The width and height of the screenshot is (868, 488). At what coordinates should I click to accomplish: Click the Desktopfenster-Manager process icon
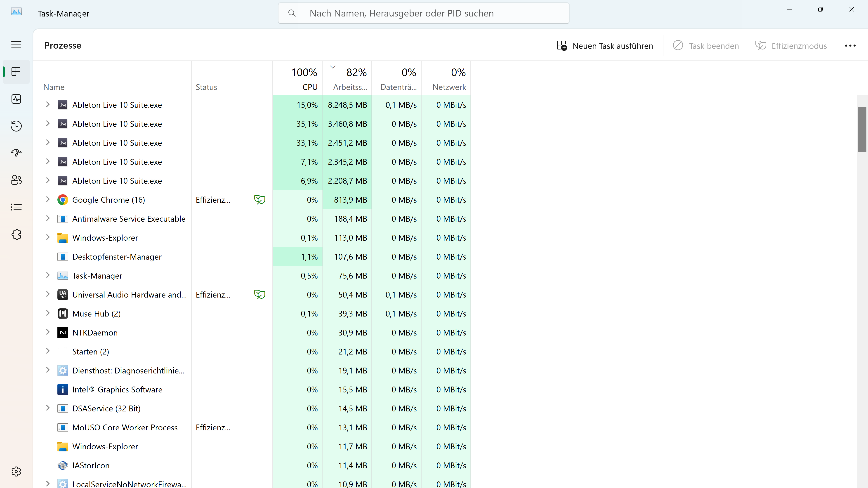pos(63,257)
